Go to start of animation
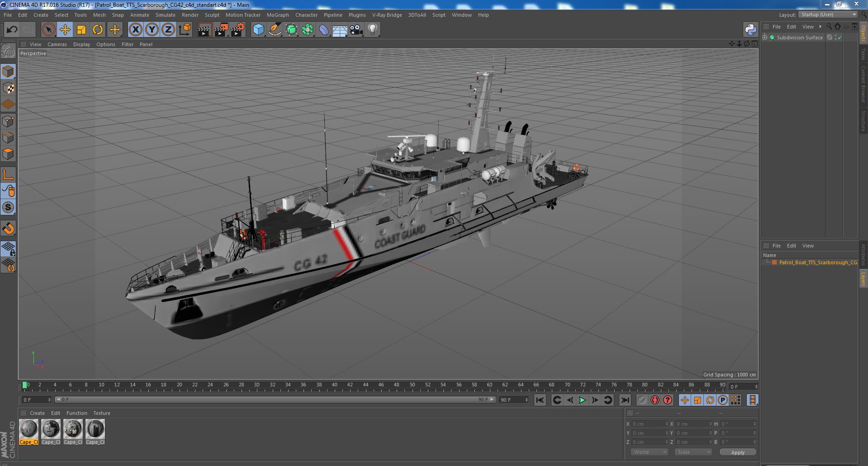Image resolution: width=868 pixels, height=466 pixels. pyautogui.click(x=540, y=400)
